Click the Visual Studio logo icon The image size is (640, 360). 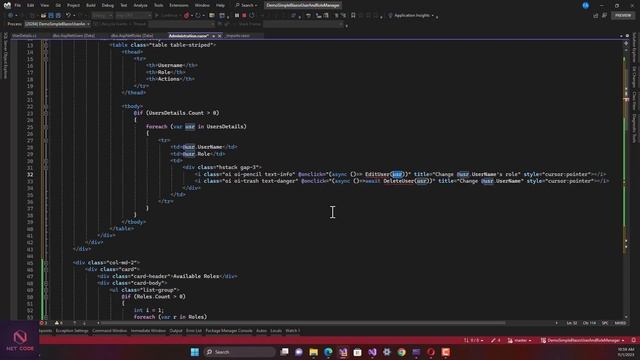coord(7,5)
